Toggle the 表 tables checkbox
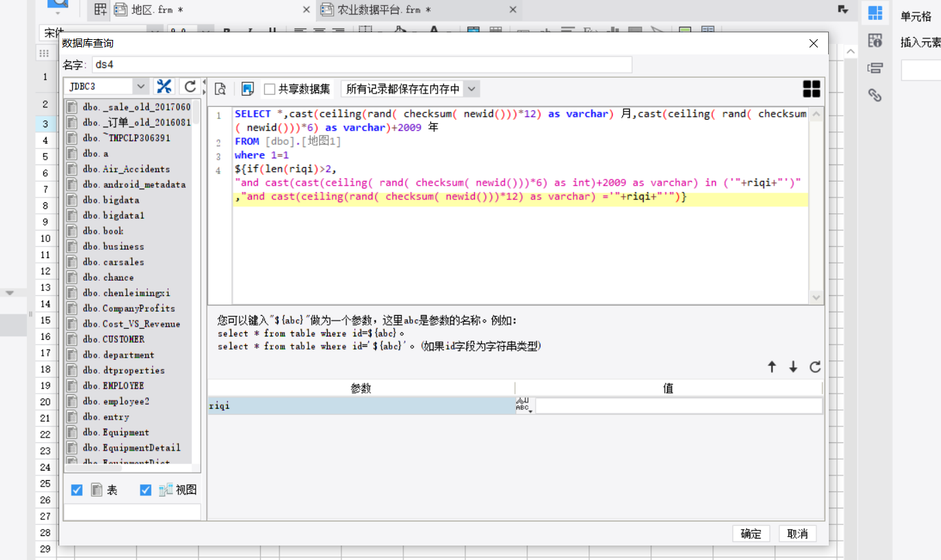Screen dimensions: 941x560 77,490
